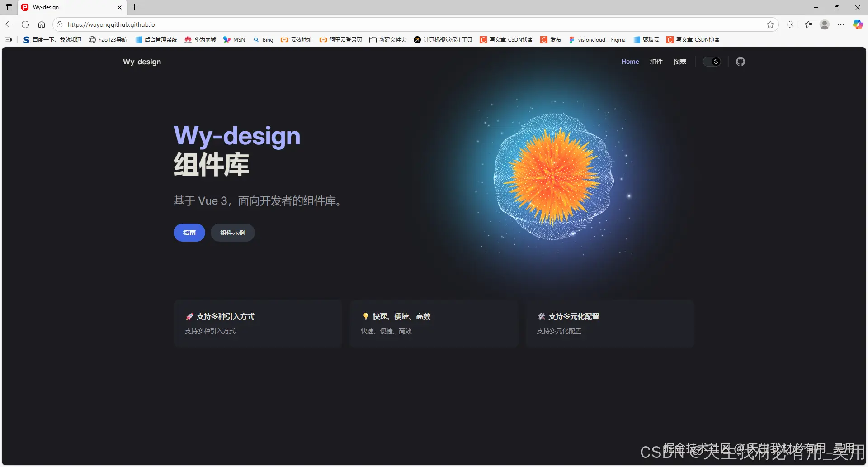
Task: Open the 后台管理系统 bookmark
Action: [x=156, y=40]
